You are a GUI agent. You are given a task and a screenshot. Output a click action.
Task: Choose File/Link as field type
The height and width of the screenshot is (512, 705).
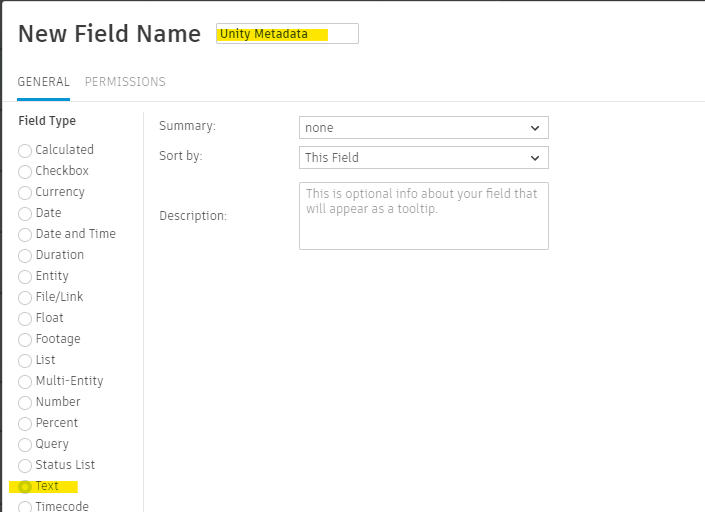pyautogui.click(x=25, y=297)
